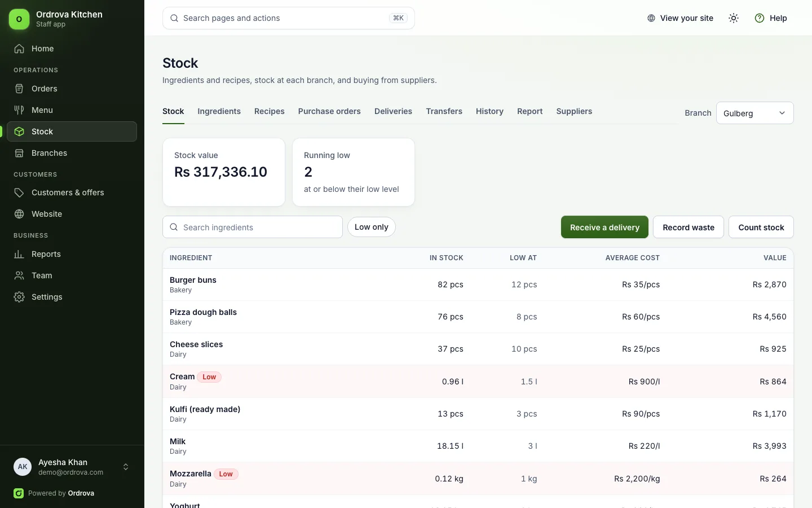Click the AVERAGE COST column header
Image resolution: width=812 pixels, height=508 pixels.
tap(632, 258)
